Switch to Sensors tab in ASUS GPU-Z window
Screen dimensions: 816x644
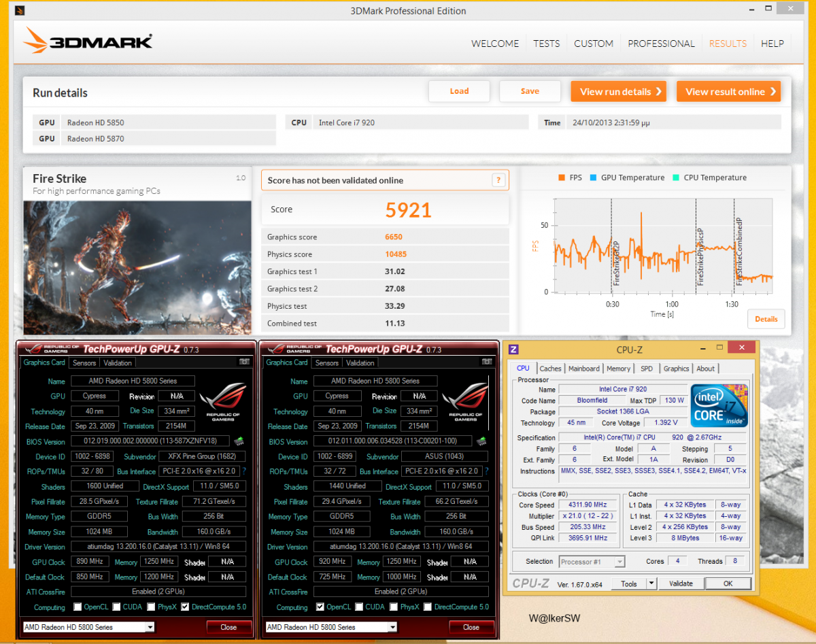[326, 363]
